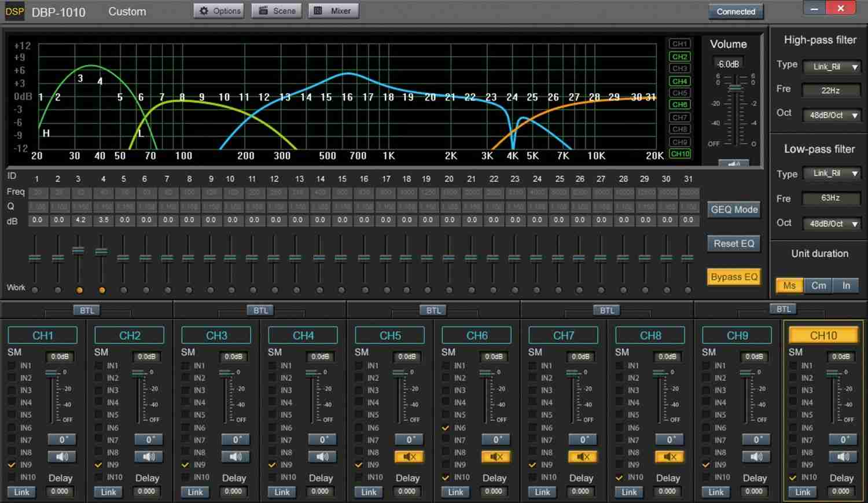Mute the CH9 speaker icon
This screenshot has width=868, height=503.
(x=756, y=457)
